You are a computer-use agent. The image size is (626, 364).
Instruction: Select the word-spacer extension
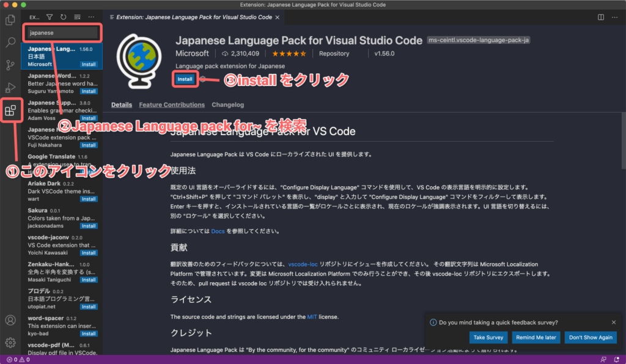(62, 326)
